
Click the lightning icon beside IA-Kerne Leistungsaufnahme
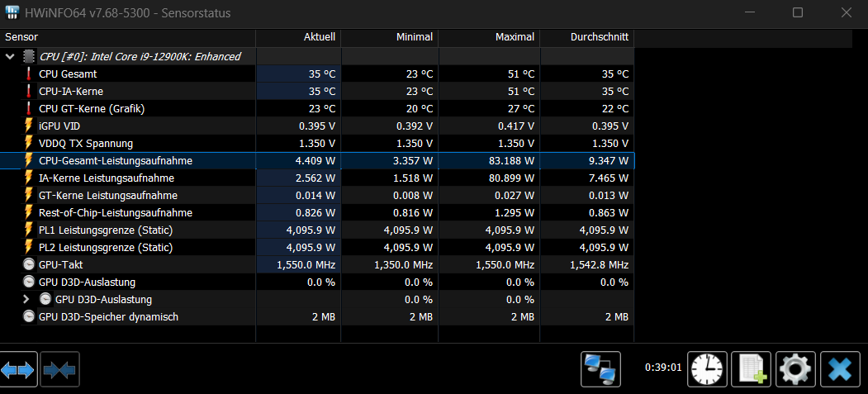(29, 178)
